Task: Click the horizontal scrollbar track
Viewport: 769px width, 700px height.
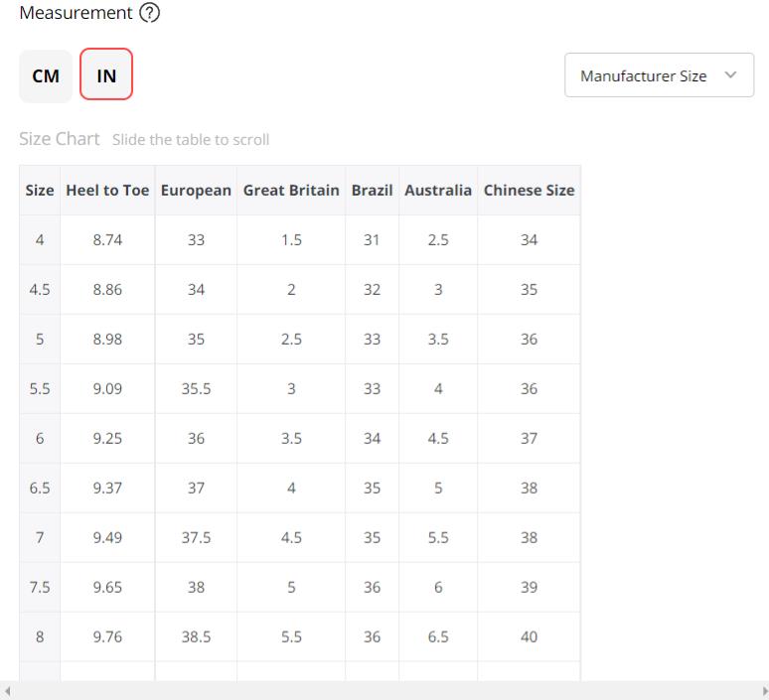Action: (x=384, y=691)
